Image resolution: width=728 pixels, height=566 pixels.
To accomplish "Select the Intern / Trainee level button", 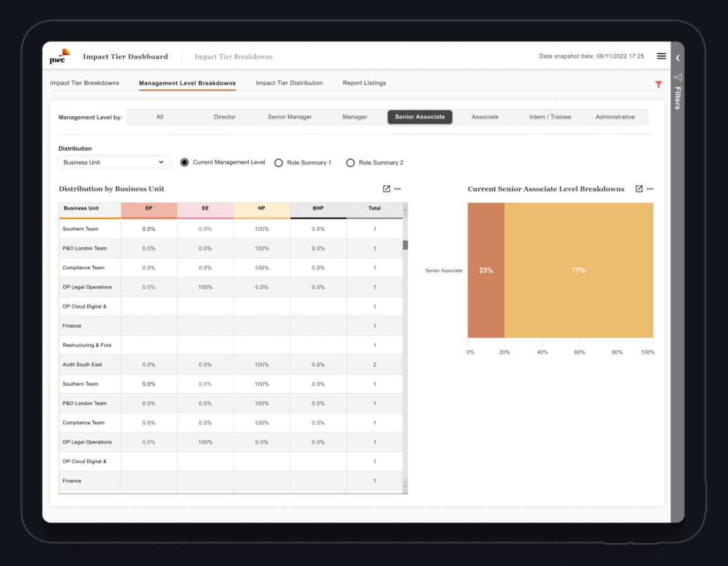I will (550, 117).
